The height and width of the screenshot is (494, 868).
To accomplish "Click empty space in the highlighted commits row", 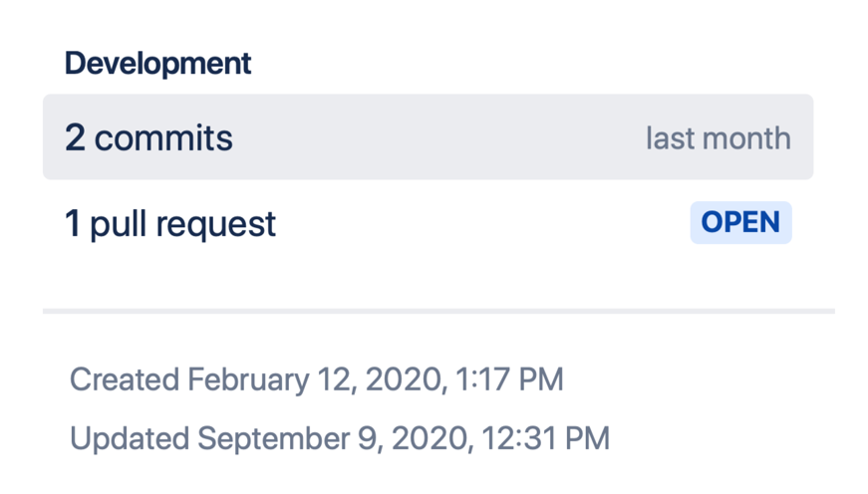I will 438,137.
